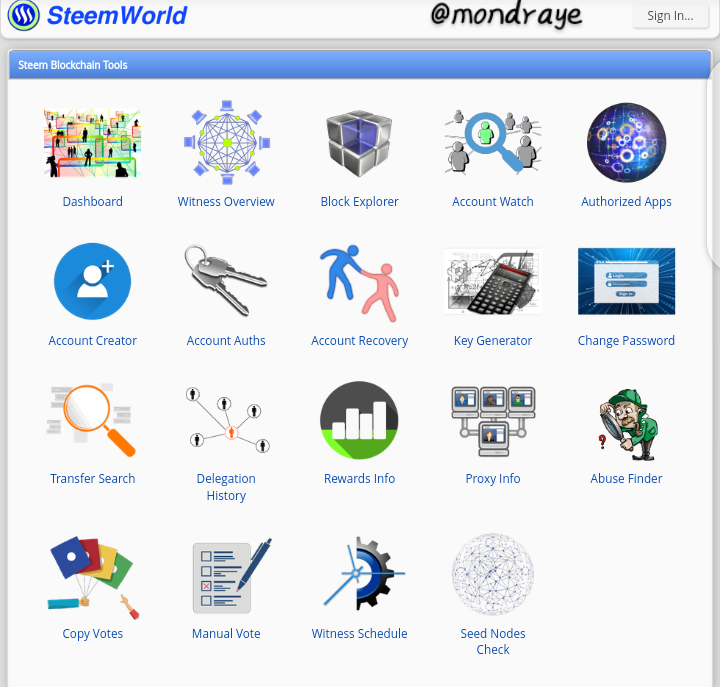Follow the Delegation History text link
The image size is (720, 687).
click(x=226, y=487)
